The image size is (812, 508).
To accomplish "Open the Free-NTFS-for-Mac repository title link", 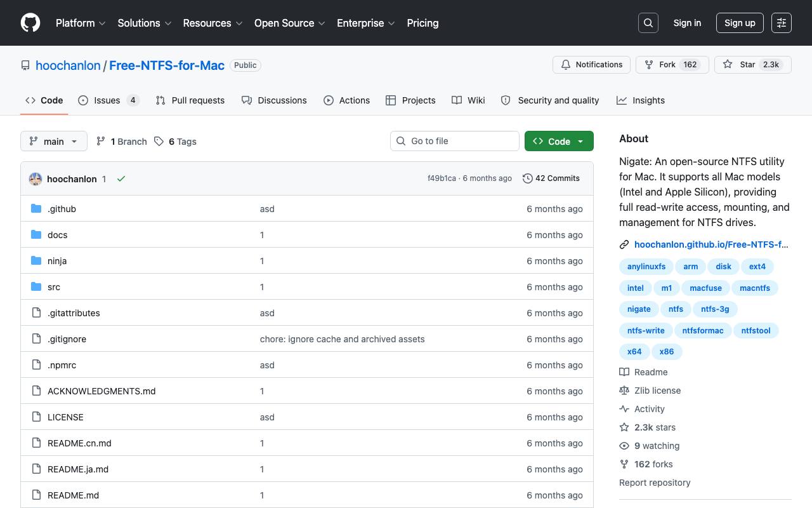I will [x=167, y=65].
